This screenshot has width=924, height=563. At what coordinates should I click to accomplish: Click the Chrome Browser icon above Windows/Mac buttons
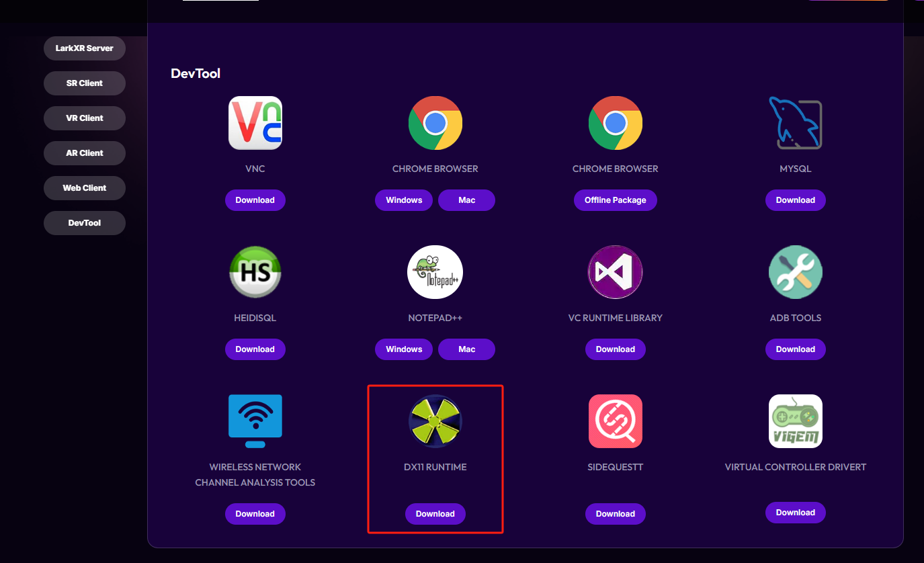tap(435, 123)
